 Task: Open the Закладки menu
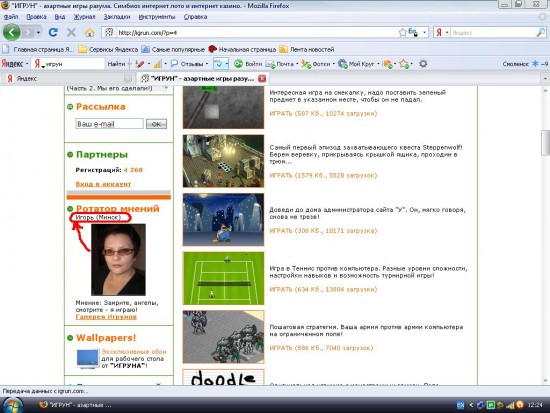[x=117, y=17]
